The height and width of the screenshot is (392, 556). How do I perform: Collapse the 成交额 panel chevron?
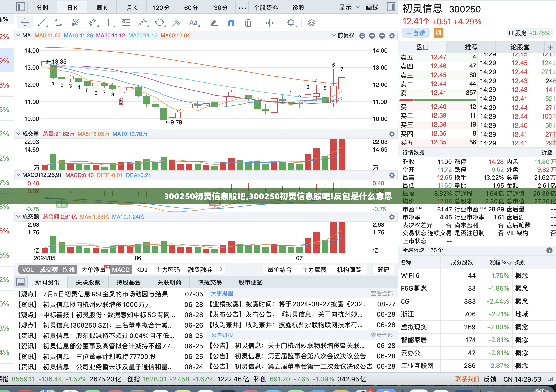pos(18,217)
